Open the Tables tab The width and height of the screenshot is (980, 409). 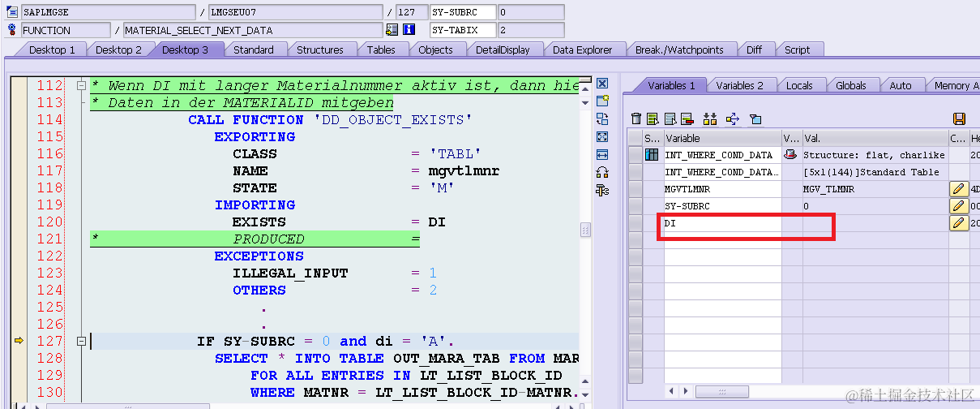(381, 50)
